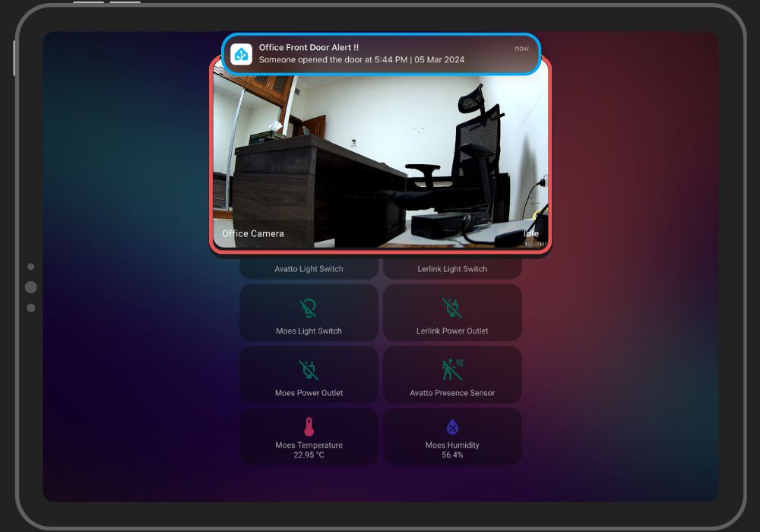This screenshot has height=532, width=760.
Task: Click the 22.95 °C temperature reading
Action: [309, 455]
